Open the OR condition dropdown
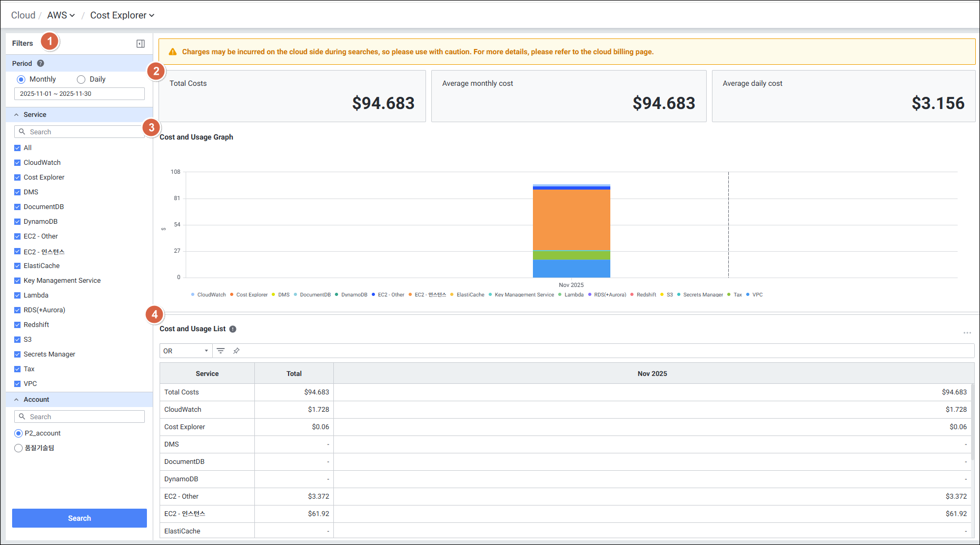 tap(185, 351)
